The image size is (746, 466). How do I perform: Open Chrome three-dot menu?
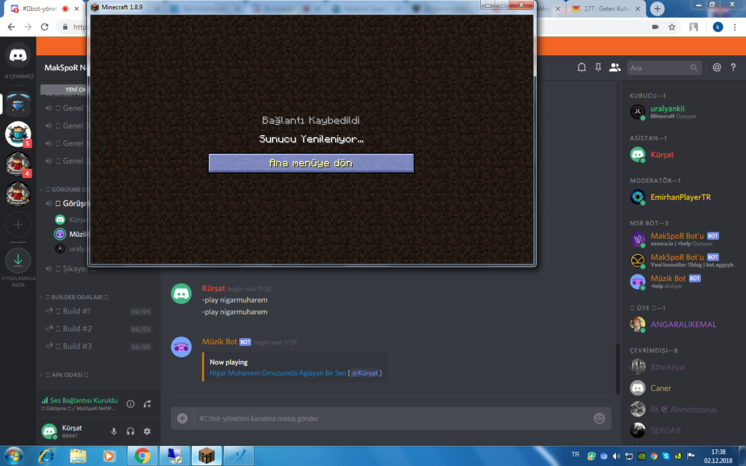click(735, 27)
